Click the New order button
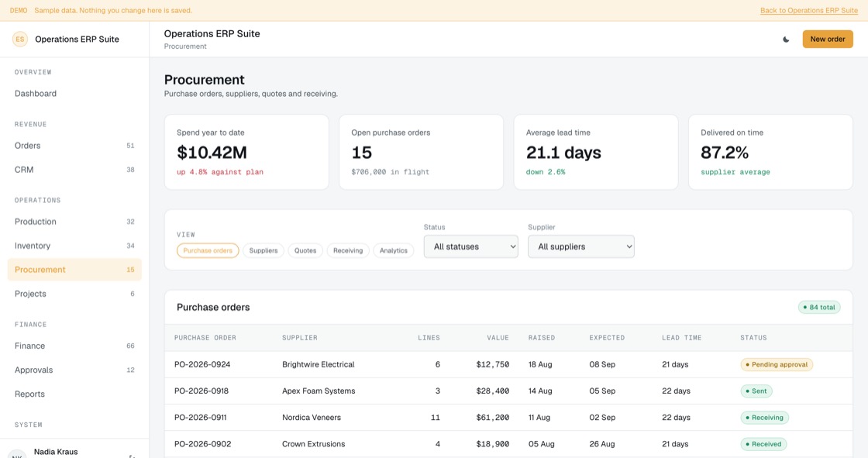The height and width of the screenshot is (458, 868). 828,40
